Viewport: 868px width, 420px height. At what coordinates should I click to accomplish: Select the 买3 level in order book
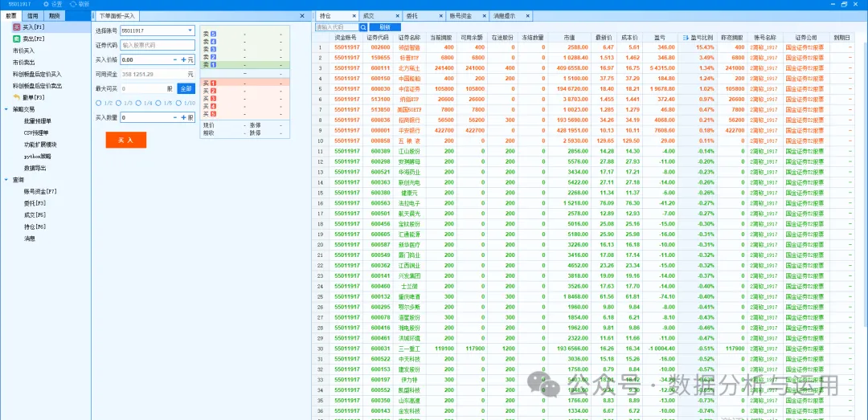tap(244, 99)
